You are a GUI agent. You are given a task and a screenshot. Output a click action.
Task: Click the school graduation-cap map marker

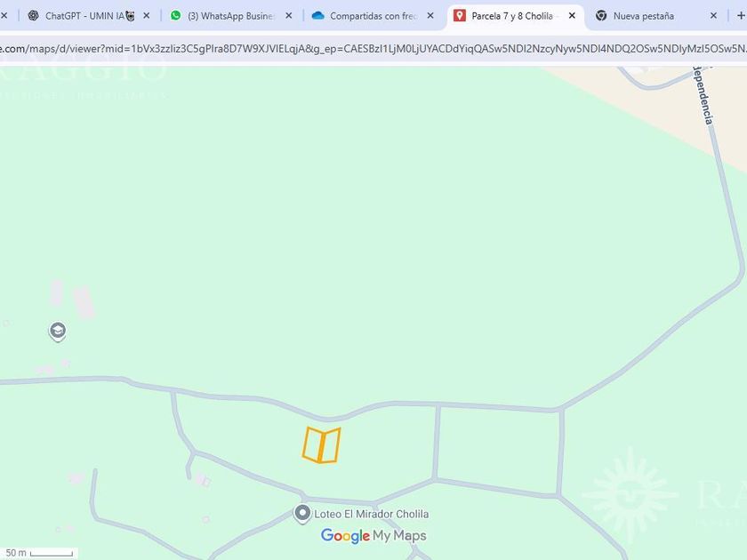(x=58, y=331)
